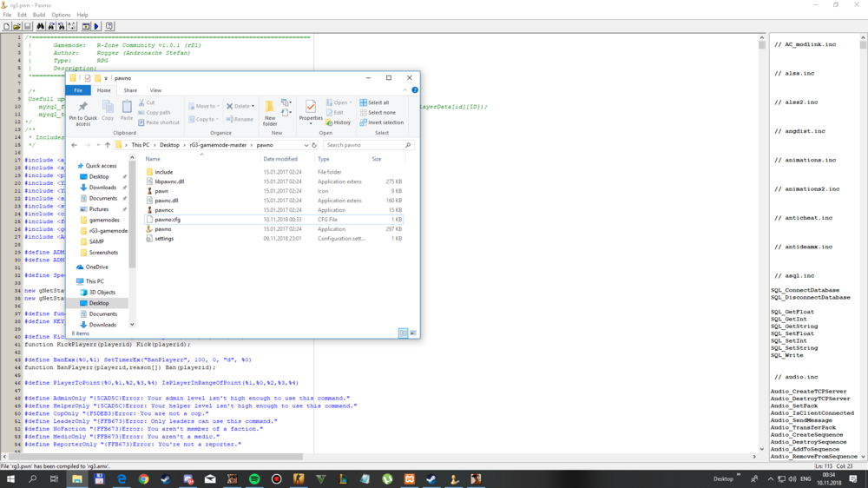Click the History button in ribbon
The height and width of the screenshot is (488, 868).
click(339, 122)
